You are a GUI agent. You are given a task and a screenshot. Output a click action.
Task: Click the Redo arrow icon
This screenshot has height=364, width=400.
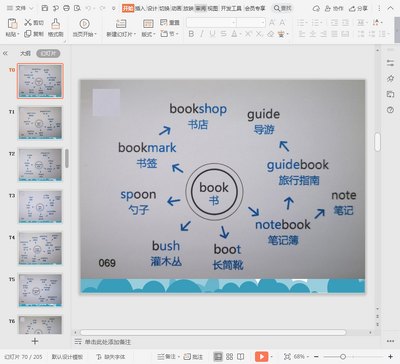point(102,8)
